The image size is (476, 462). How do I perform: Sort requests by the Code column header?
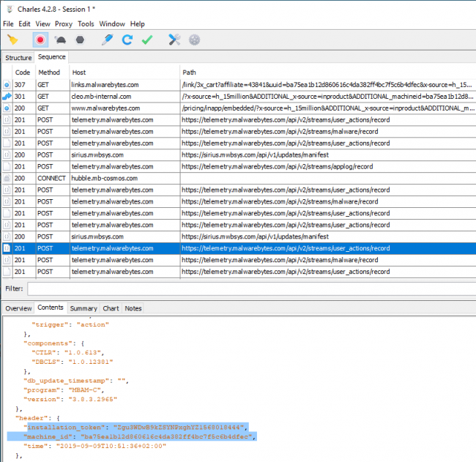(x=23, y=72)
